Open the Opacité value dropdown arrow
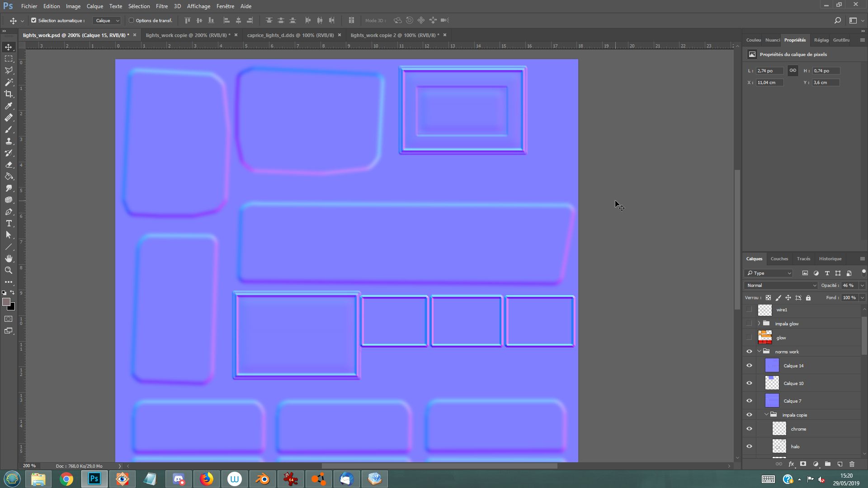Viewport: 868px width, 488px height. point(862,286)
